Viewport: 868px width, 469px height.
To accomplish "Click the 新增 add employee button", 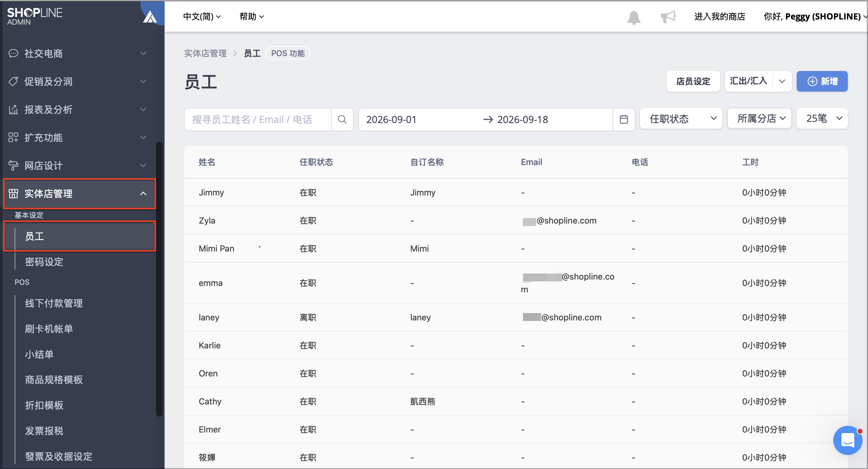I will point(822,81).
